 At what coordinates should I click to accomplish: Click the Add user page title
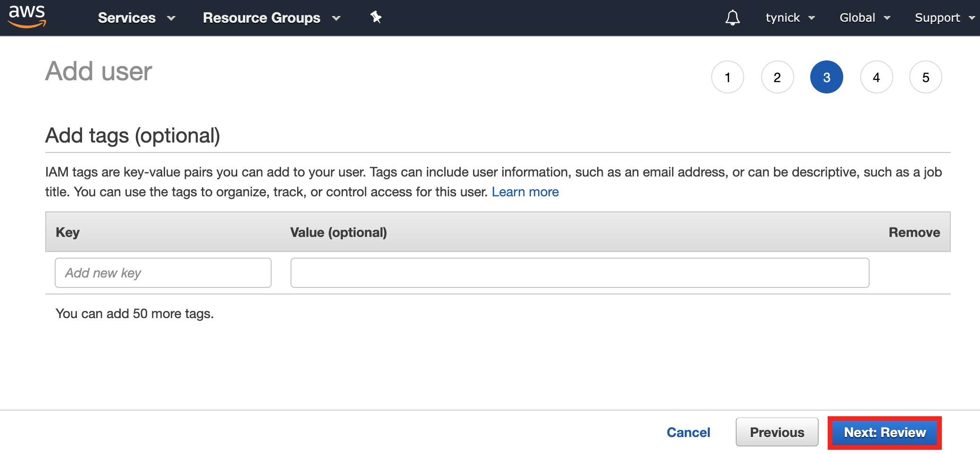[99, 71]
